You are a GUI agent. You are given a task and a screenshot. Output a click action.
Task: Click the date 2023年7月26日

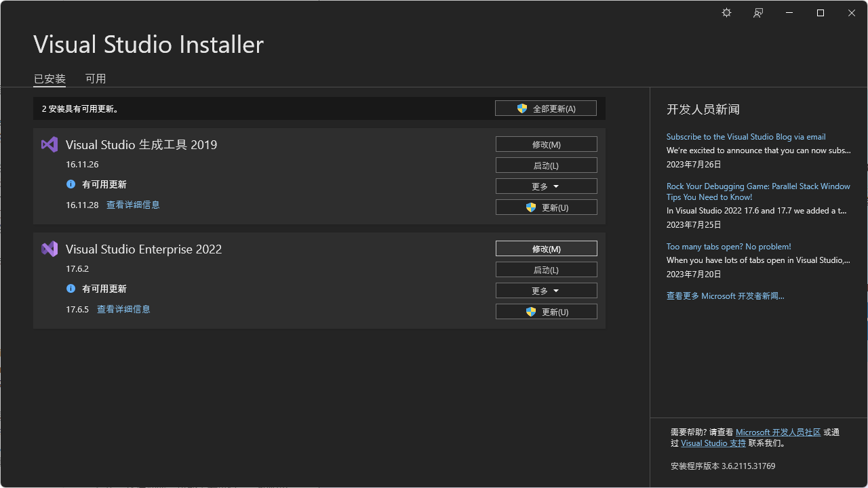tap(694, 165)
